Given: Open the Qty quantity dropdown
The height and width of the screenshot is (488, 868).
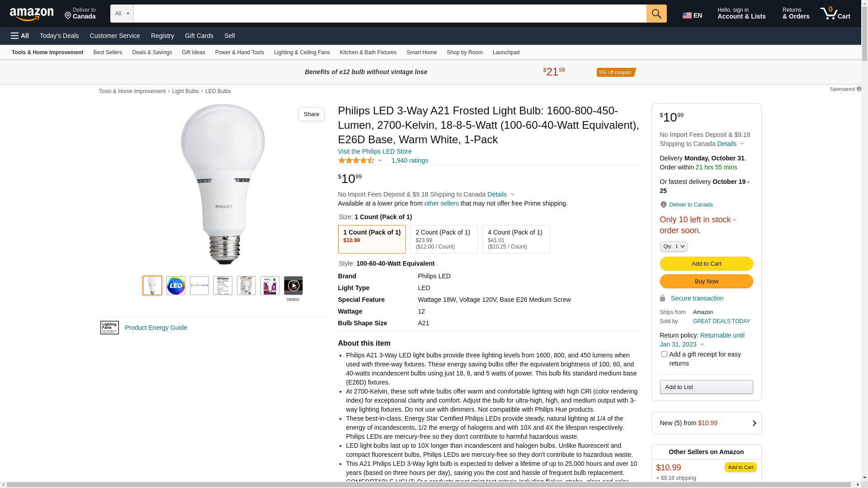Looking at the screenshot, I should click(674, 246).
